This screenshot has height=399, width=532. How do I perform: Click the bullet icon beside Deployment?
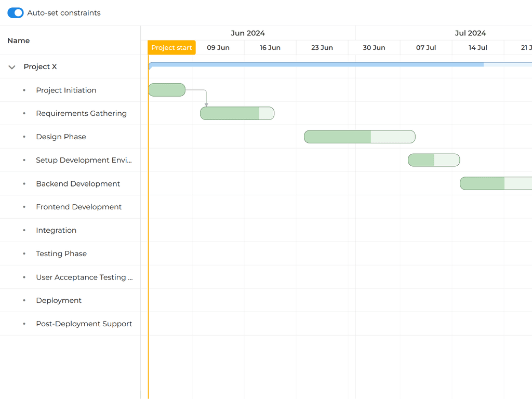(23, 300)
